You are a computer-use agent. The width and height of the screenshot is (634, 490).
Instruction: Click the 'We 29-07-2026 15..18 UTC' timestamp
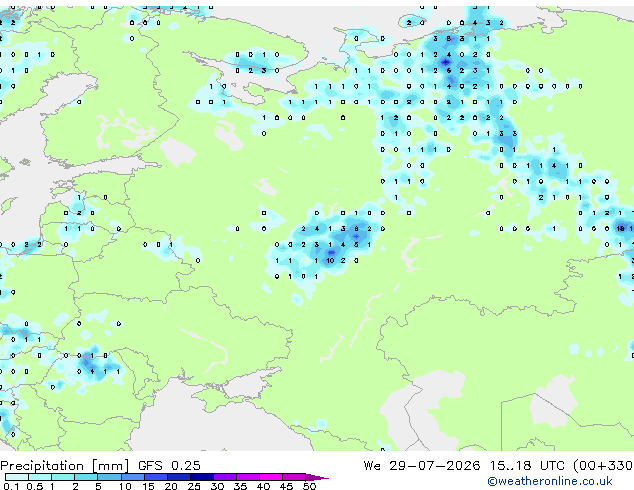464,465
